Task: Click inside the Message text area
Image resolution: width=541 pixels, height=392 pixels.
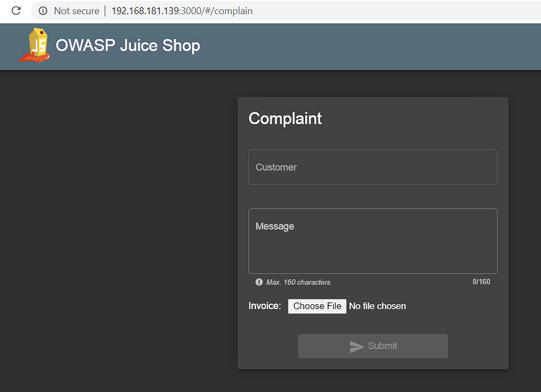Action: coord(373,241)
